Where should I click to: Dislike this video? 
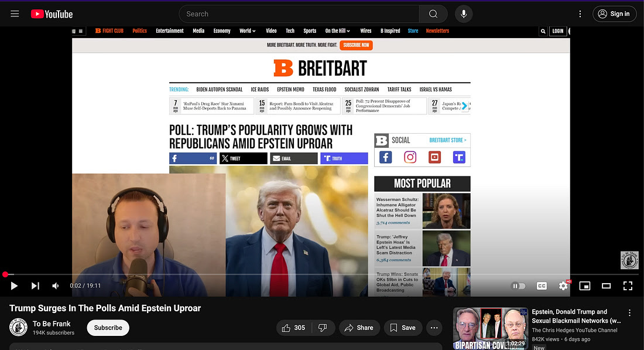[323, 328]
